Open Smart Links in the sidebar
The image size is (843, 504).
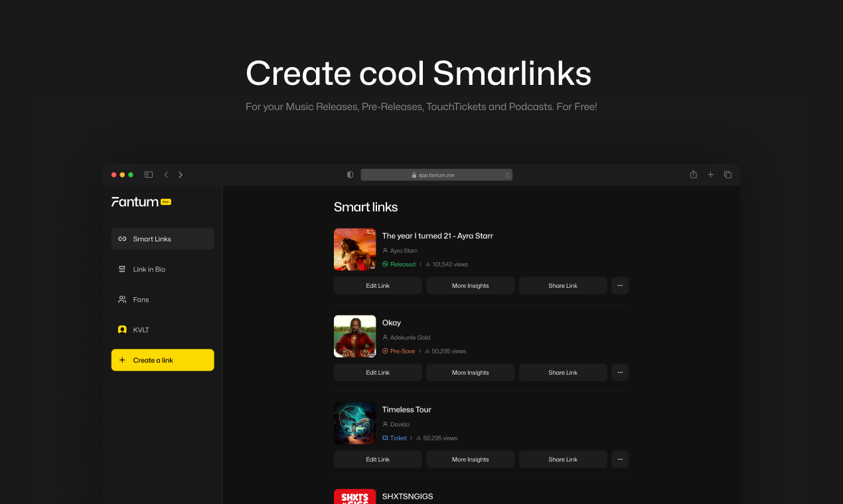[x=163, y=239]
